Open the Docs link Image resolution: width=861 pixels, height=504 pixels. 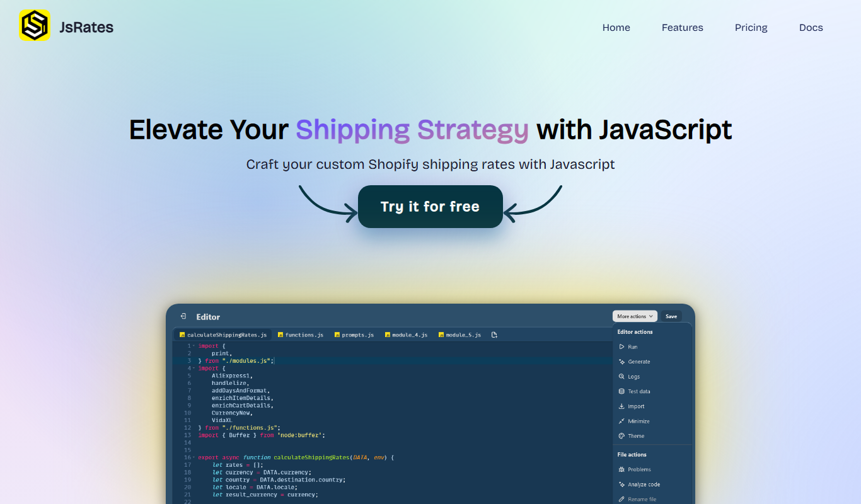click(811, 28)
